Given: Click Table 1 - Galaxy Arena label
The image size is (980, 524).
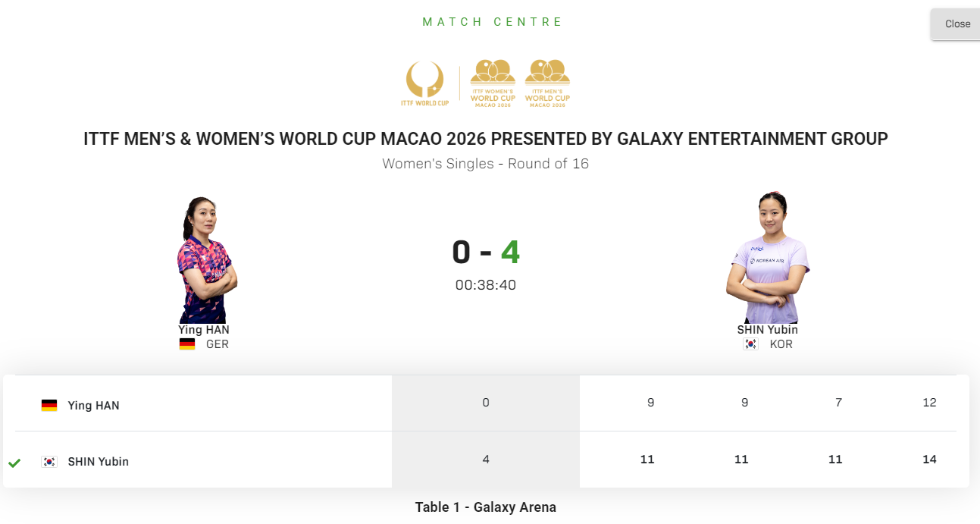Looking at the screenshot, I should [x=485, y=507].
